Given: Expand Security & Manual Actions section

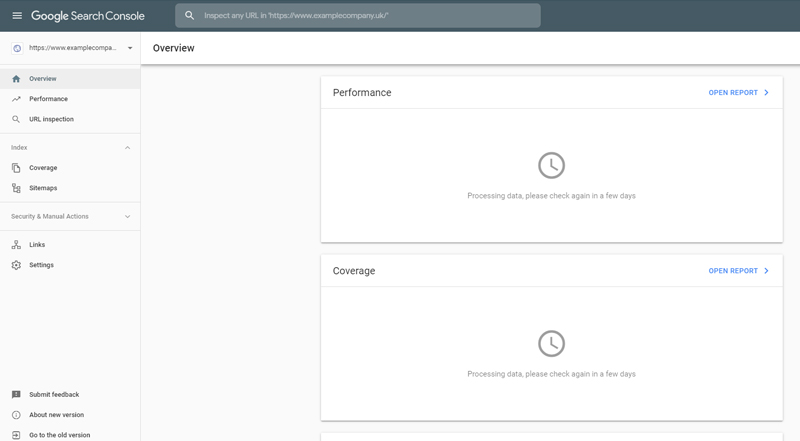Looking at the screenshot, I should (128, 216).
